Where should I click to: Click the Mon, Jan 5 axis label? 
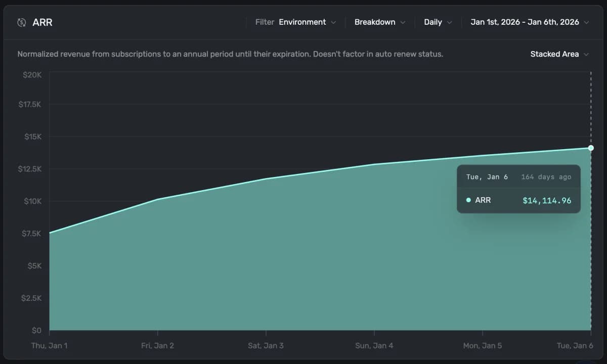[x=483, y=346]
